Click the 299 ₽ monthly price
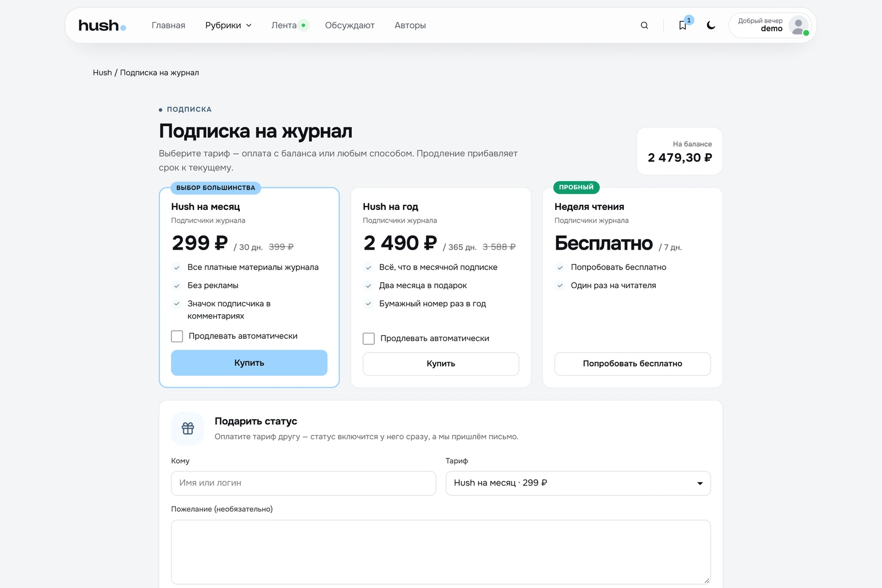The height and width of the screenshot is (588, 882). coord(200,243)
